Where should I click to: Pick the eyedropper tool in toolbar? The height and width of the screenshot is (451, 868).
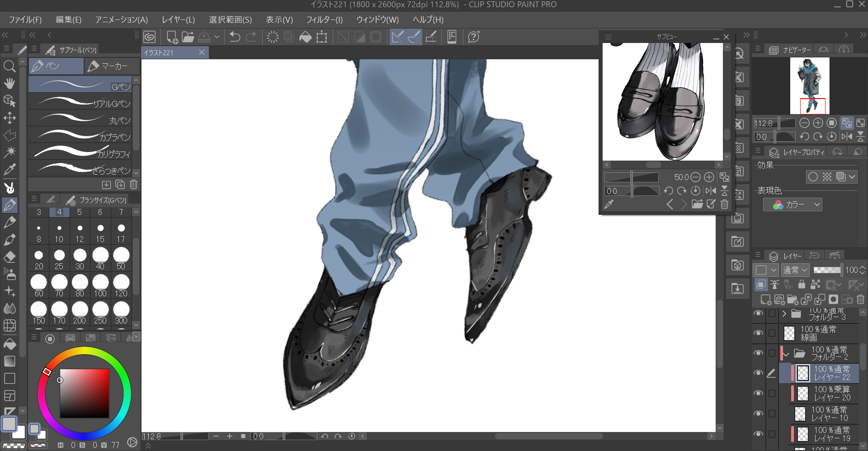[9, 170]
